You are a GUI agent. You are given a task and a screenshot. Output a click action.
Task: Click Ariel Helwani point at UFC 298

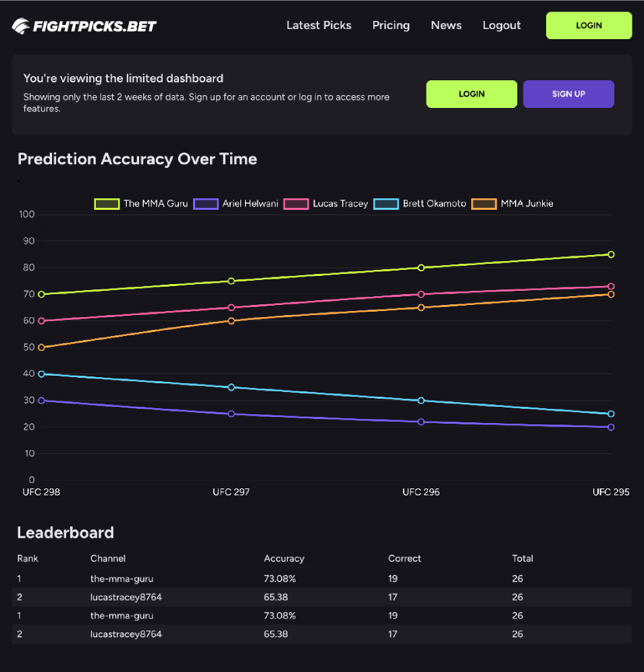42,401
